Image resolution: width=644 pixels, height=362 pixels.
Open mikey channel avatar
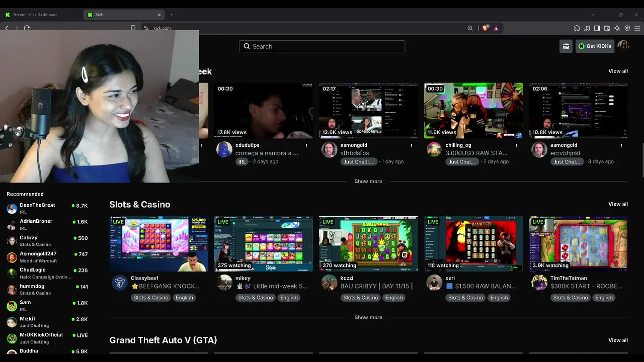point(224,282)
